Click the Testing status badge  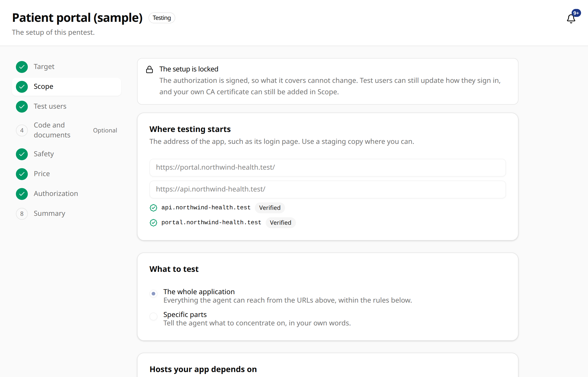(x=162, y=18)
